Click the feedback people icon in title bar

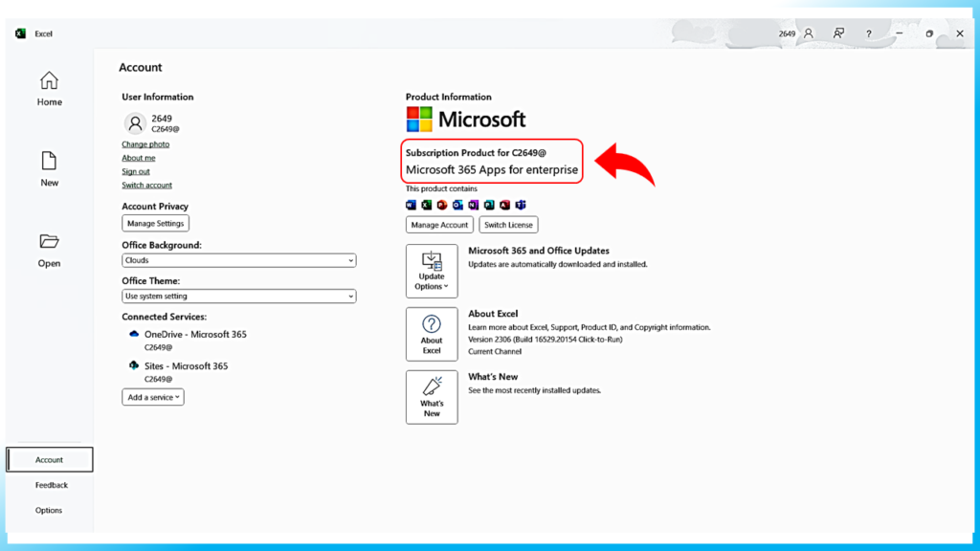(838, 33)
